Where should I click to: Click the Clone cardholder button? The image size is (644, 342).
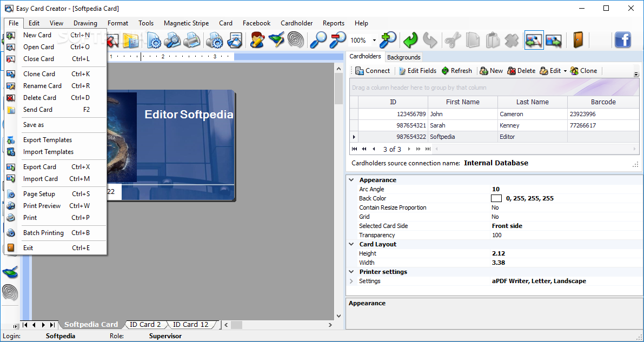tap(583, 71)
